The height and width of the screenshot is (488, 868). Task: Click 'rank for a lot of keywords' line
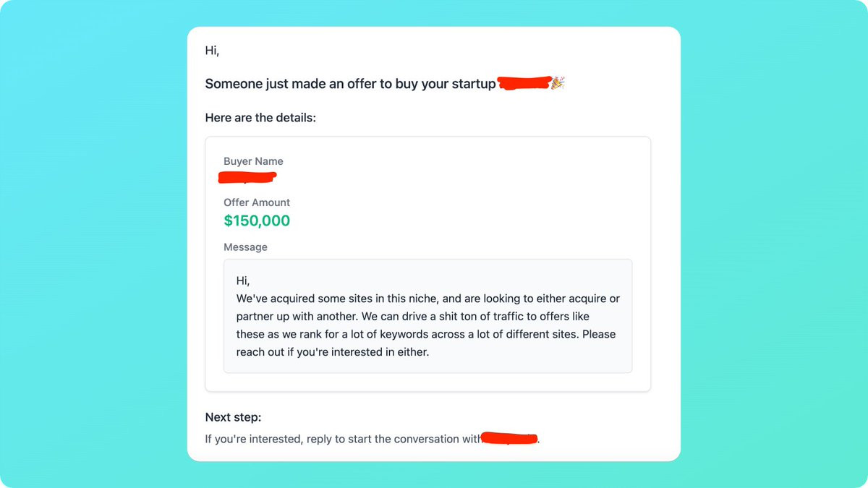tap(426, 335)
